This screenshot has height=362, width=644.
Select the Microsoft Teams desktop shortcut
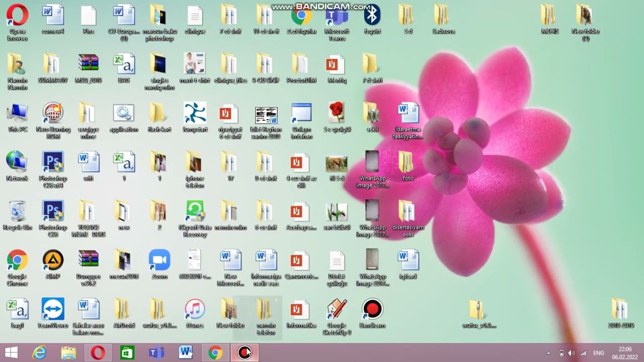pyautogui.click(x=337, y=22)
